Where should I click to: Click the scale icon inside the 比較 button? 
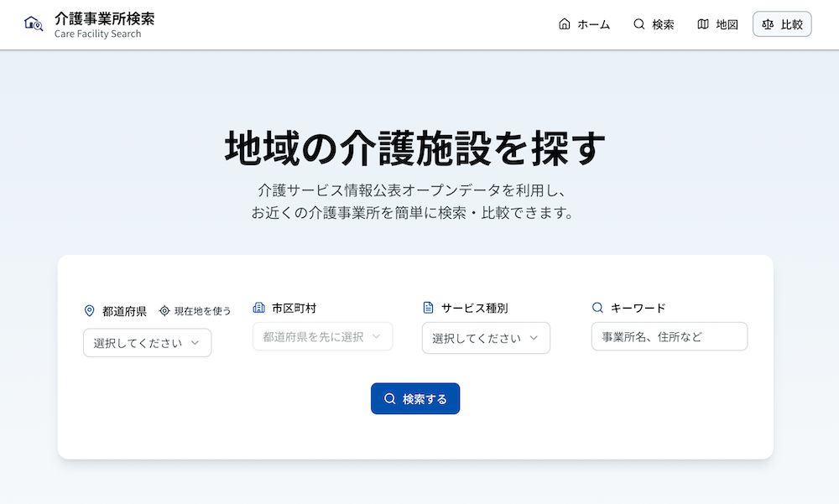[x=766, y=23]
